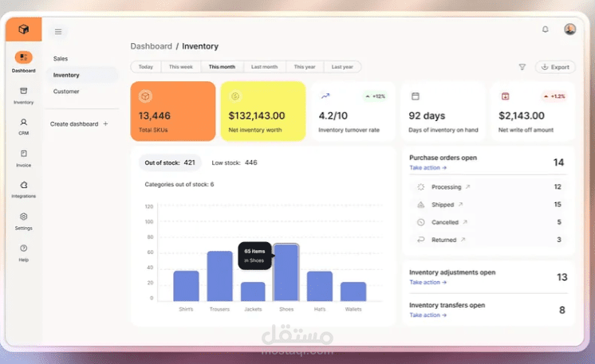
Task: Open the Processing external link arrow
Action: coord(468,186)
